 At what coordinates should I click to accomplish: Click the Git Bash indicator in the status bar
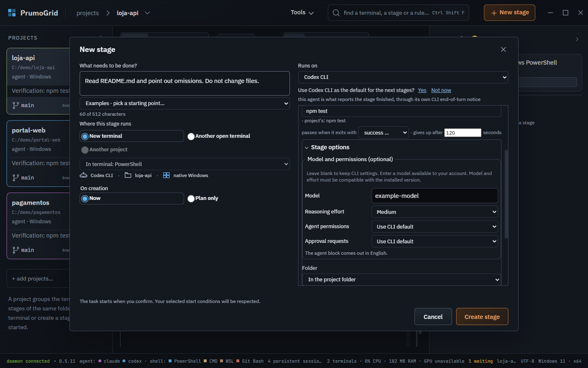(250, 361)
